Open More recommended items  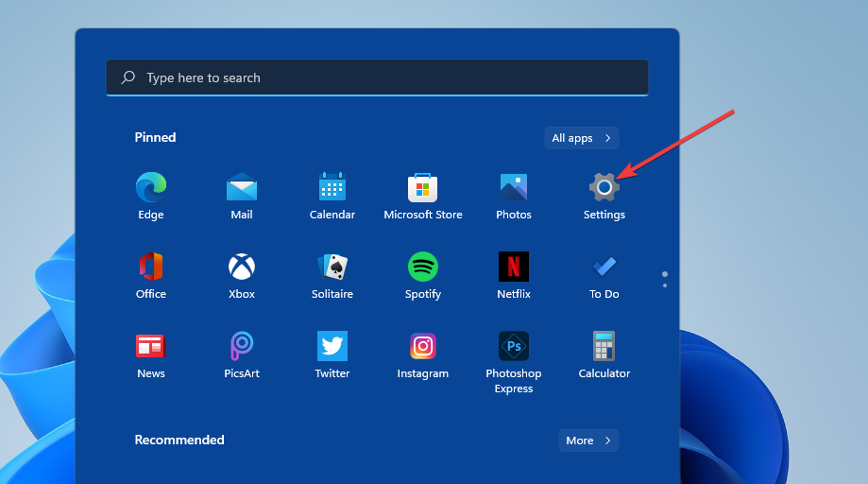point(588,441)
